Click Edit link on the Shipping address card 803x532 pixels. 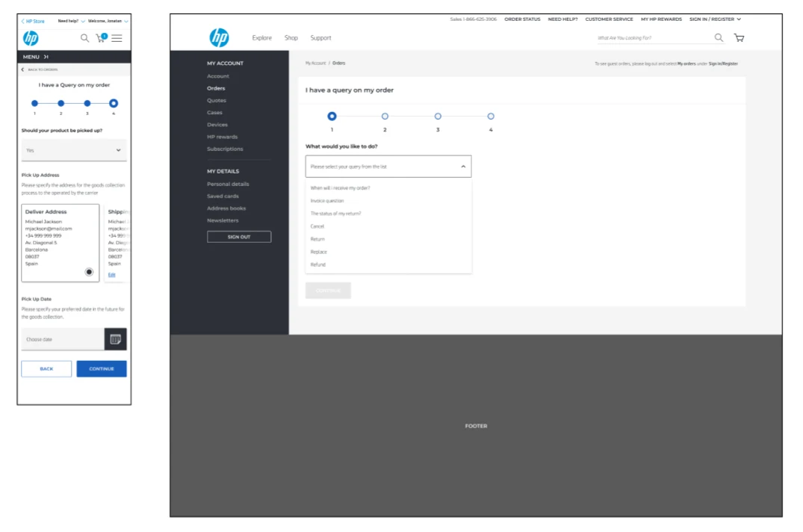point(111,275)
